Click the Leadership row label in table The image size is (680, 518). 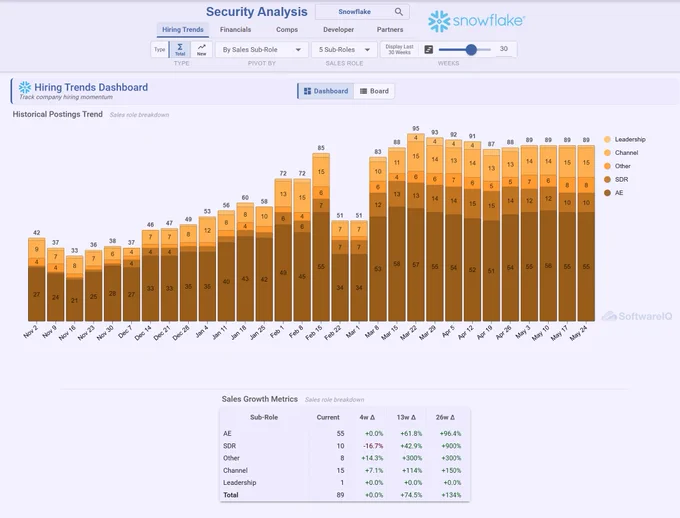[239, 482]
